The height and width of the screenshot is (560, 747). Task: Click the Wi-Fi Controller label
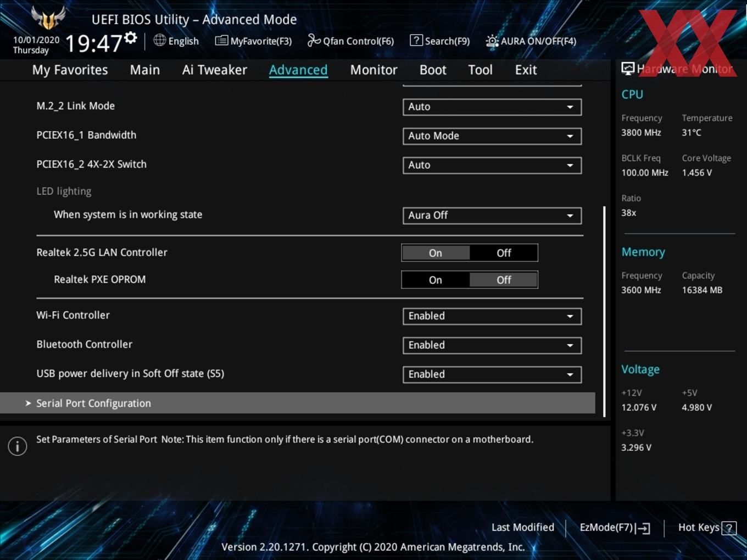(x=73, y=315)
